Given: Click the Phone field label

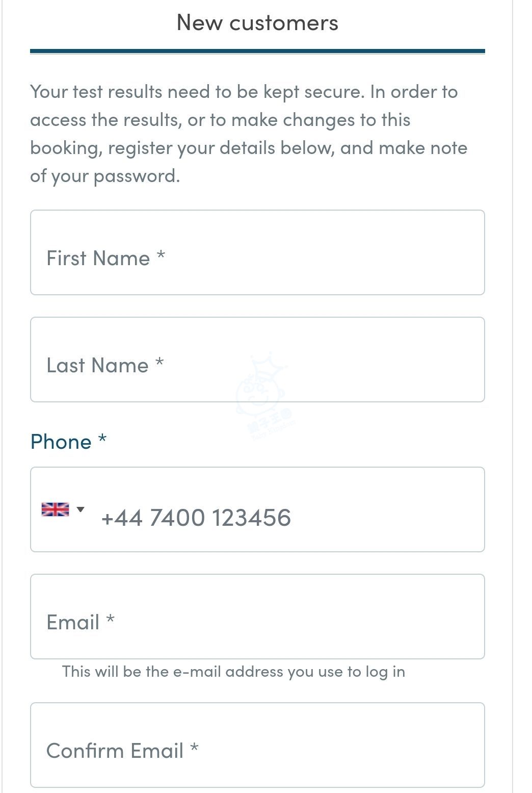Looking at the screenshot, I should coord(61,442).
